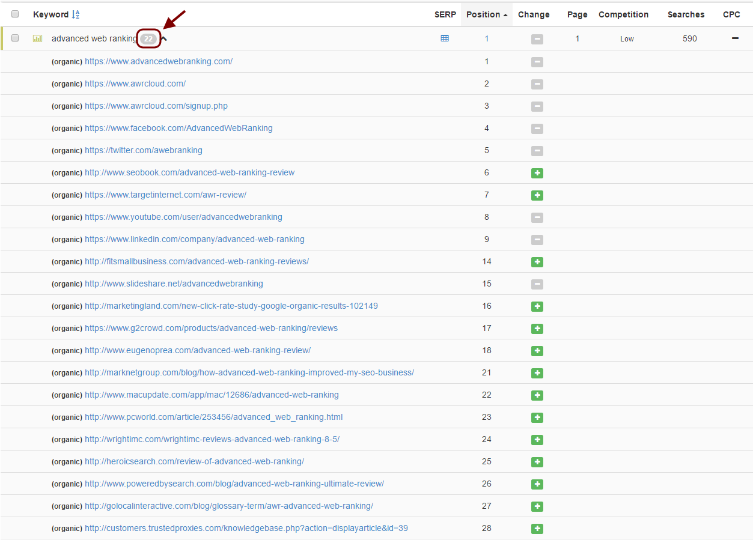Open the awrcloud.com/signup.php link

pos(156,106)
